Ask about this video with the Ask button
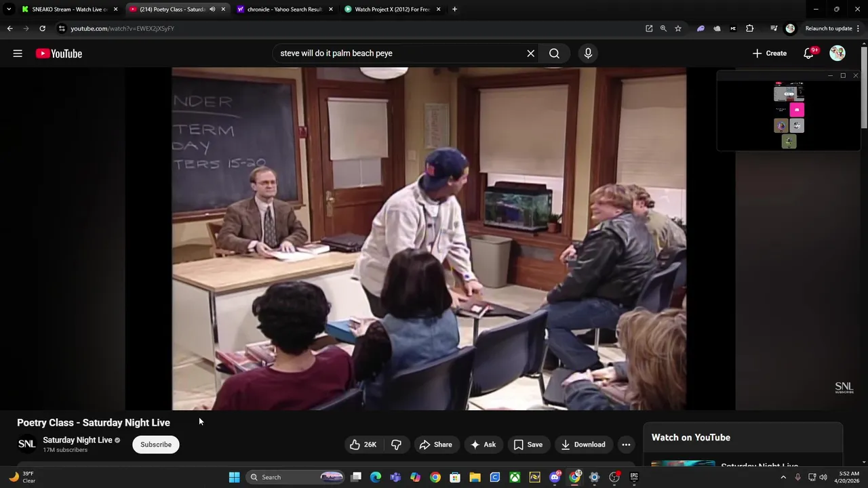868x488 pixels. click(484, 445)
